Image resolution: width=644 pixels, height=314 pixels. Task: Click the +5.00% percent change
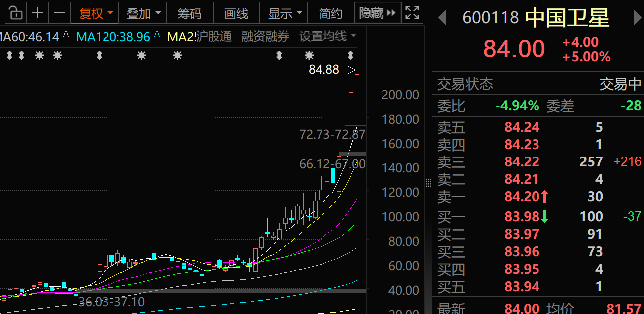(x=586, y=57)
